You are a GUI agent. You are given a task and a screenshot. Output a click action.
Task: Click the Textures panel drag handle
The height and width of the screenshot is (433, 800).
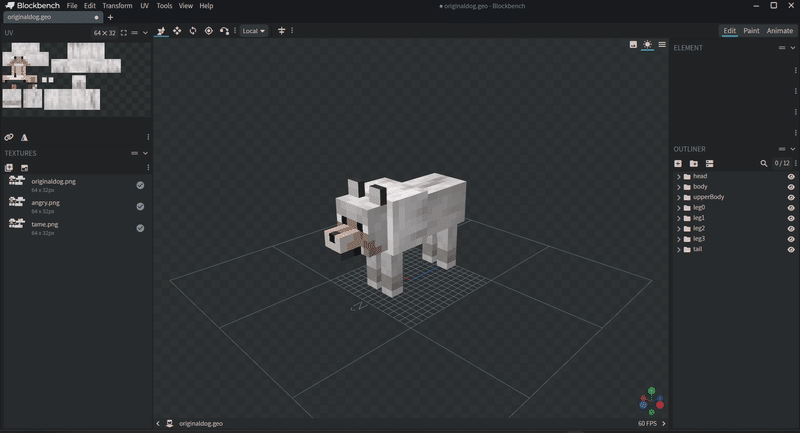tap(135, 153)
